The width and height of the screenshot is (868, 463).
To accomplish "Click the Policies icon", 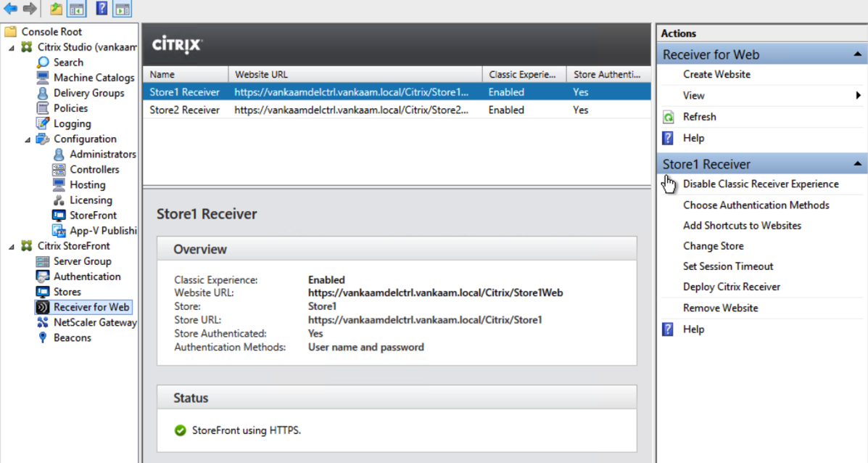I will coord(43,108).
